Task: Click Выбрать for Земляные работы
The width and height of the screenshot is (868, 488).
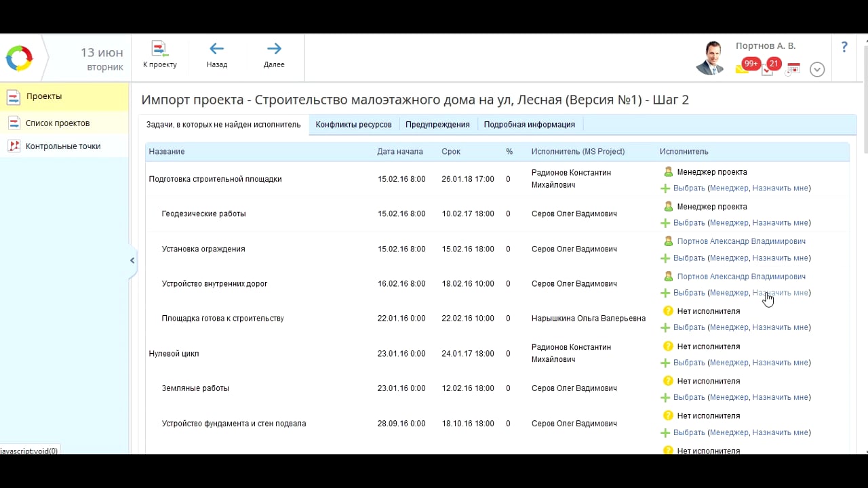Action: click(x=689, y=397)
